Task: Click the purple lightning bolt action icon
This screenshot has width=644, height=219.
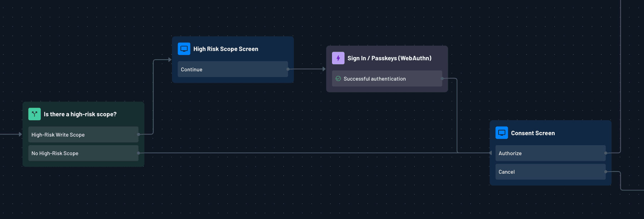Action: point(338,58)
